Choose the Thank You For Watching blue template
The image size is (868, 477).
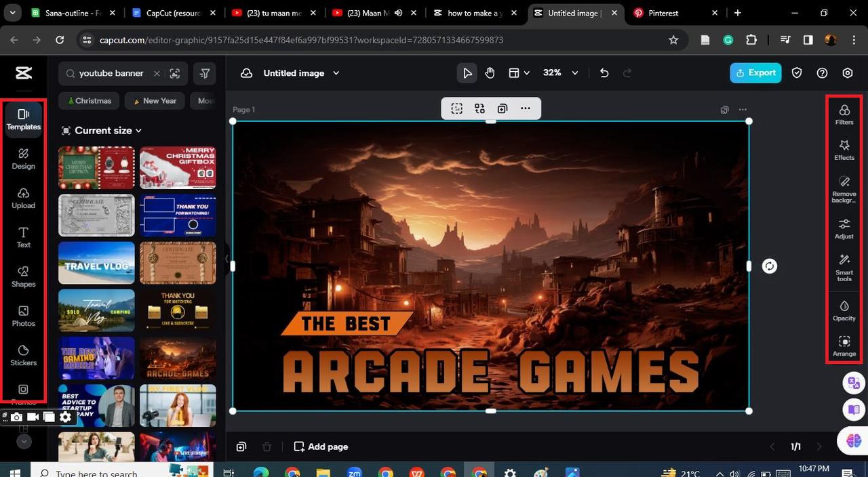pyautogui.click(x=178, y=215)
